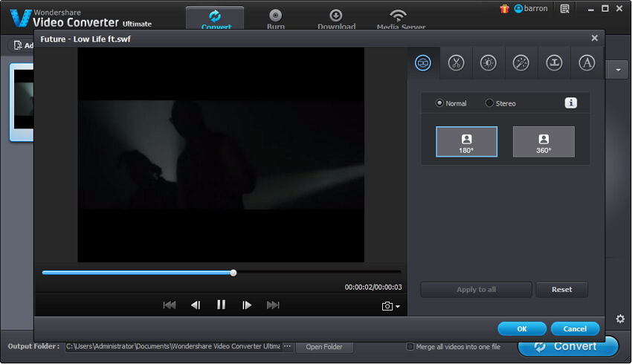
Task: Open the magic wand effects tab
Action: click(521, 63)
